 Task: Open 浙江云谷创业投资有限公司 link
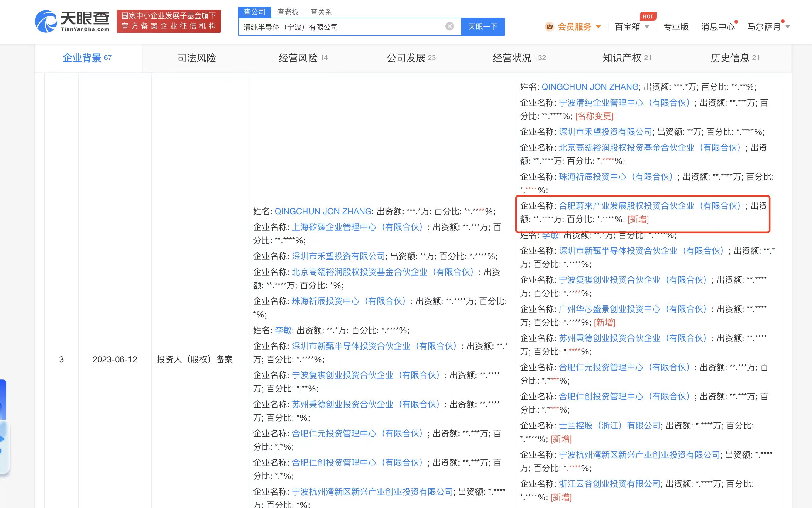point(609,484)
